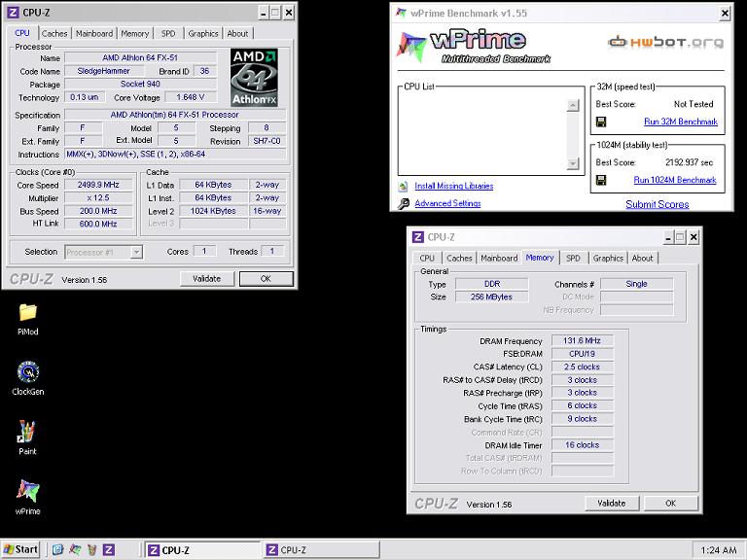Click the wPrime Benchmark title bar icon
747x560 pixels.
point(401,13)
